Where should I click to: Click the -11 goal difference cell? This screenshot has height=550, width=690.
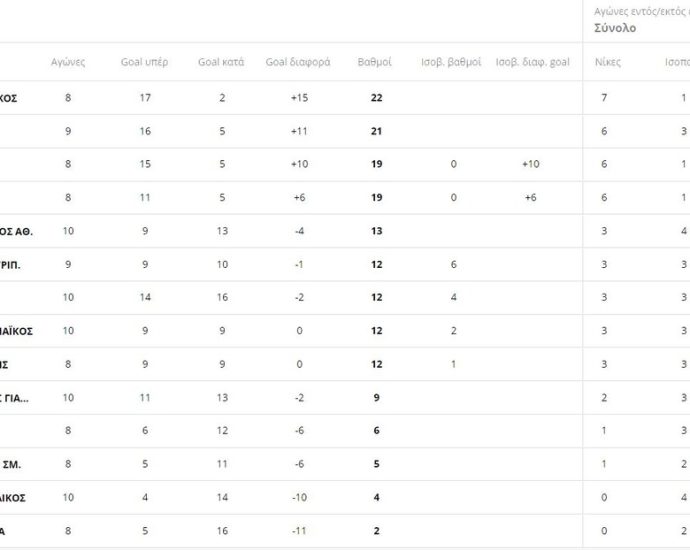click(x=298, y=531)
